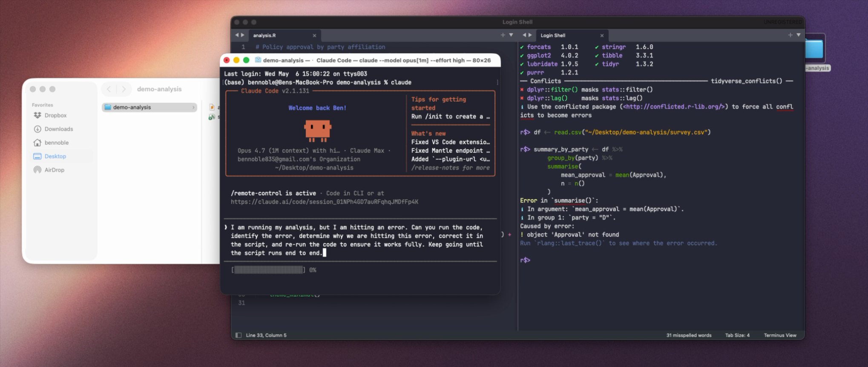Image resolution: width=868 pixels, height=367 pixels.
Task: Select the demo-analysis folder on the desktop
Action: tap(815, 50)
